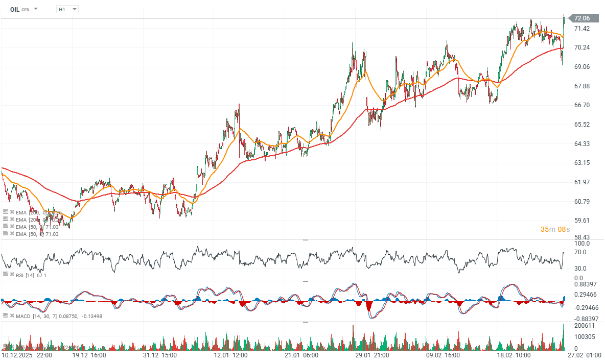Open the Volume indicator settings icon
Screen dimensions: 605x364
pos(6,347)
